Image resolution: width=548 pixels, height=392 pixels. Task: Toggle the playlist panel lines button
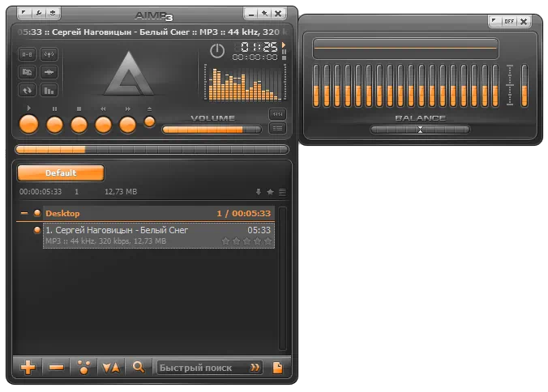pos(277,129)
